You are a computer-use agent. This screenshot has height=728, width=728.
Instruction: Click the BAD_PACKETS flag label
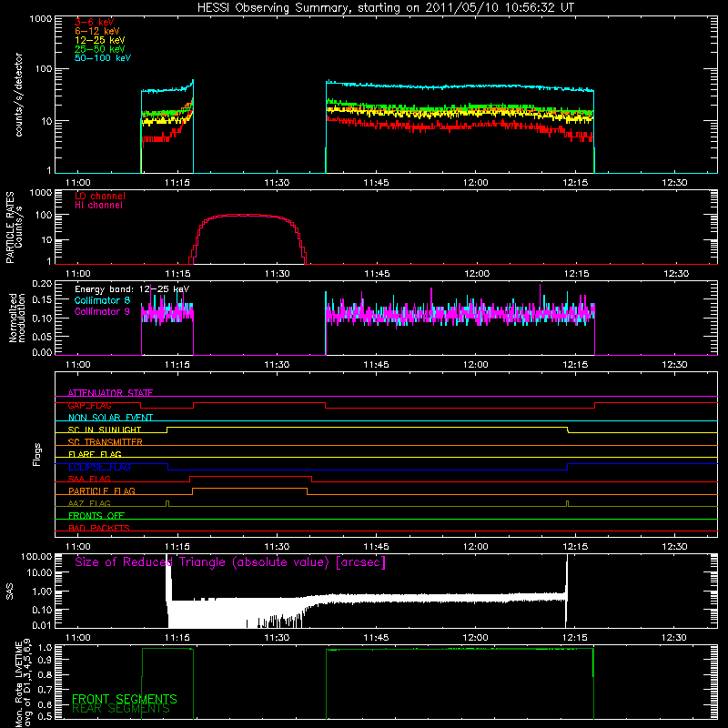(x=99, y=528)
